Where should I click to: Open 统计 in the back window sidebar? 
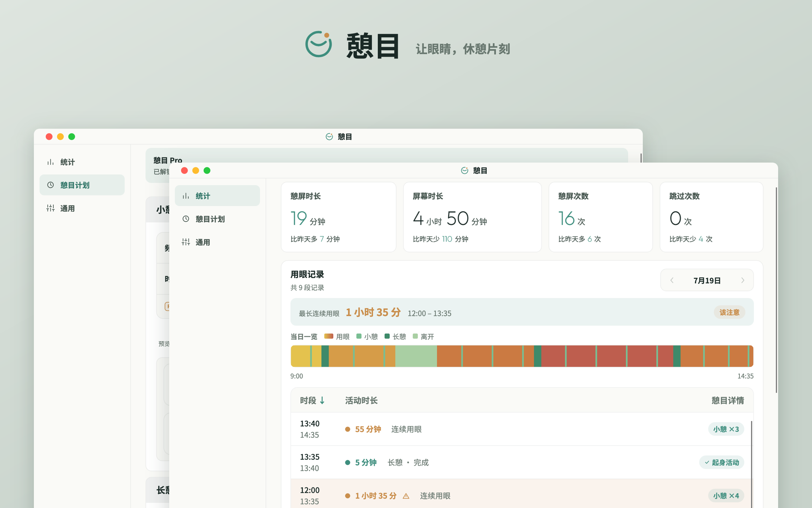tap(82, 162)
